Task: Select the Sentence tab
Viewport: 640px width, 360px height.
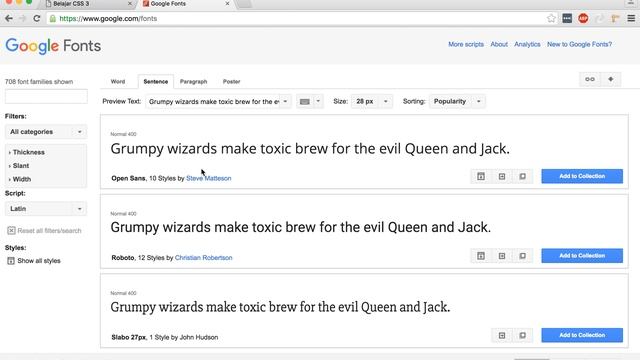Action: [x=156, y=82]
